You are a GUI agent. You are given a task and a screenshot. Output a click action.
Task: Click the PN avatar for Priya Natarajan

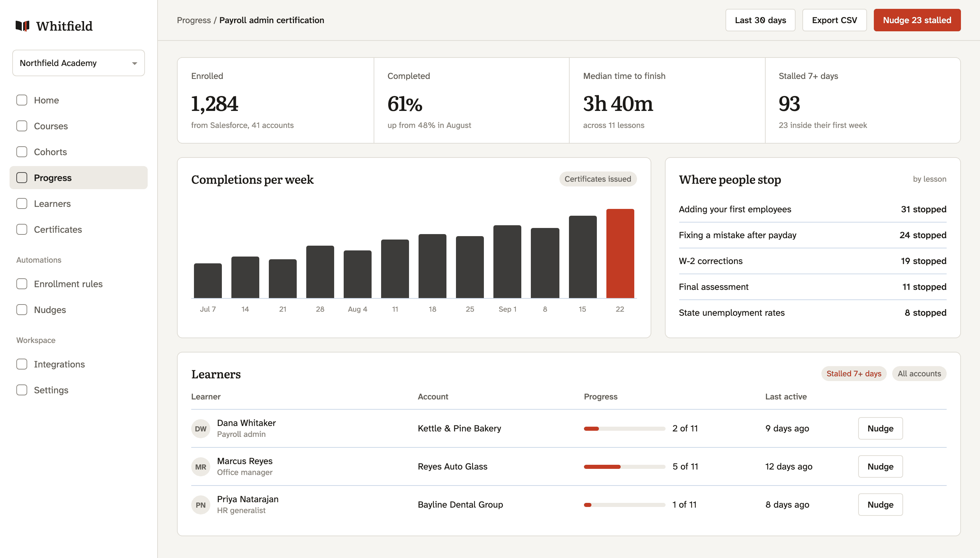point(200,505)
